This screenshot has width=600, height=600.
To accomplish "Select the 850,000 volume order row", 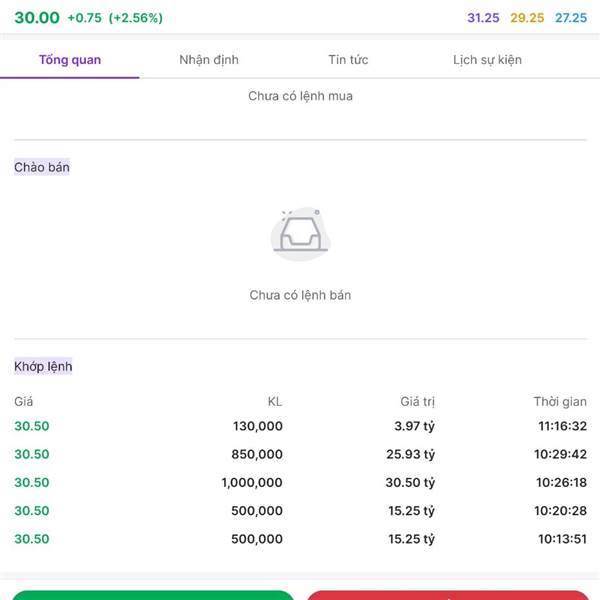I will click(300, 454).
